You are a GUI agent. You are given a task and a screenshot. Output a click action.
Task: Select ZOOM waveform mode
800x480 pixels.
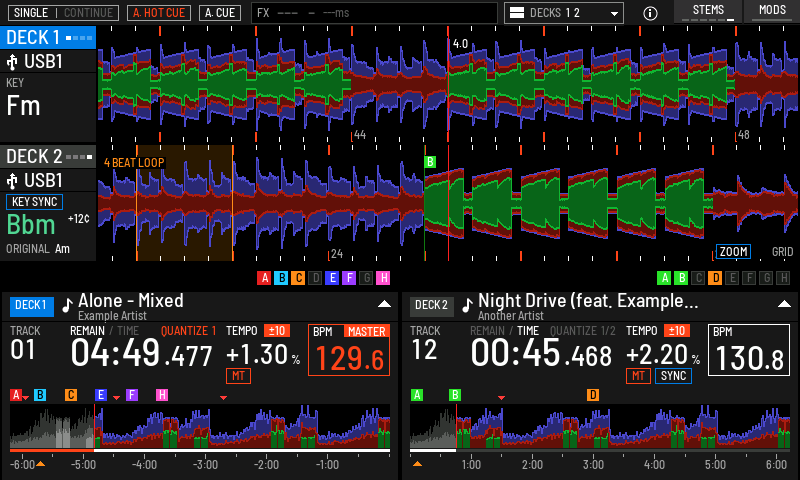click(x=733, y=251)
